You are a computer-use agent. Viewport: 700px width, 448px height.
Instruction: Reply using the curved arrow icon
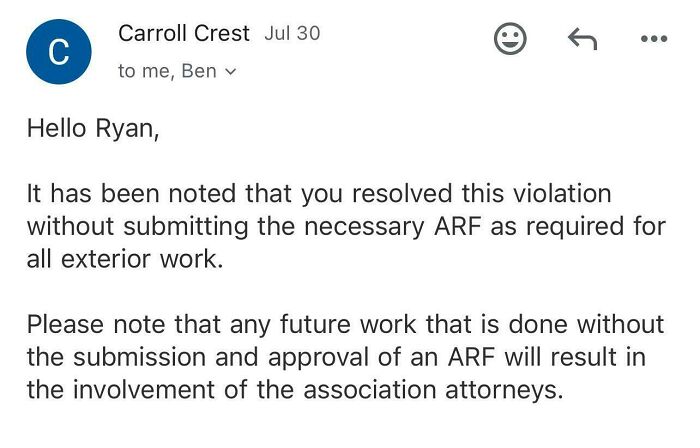(582, 39)
